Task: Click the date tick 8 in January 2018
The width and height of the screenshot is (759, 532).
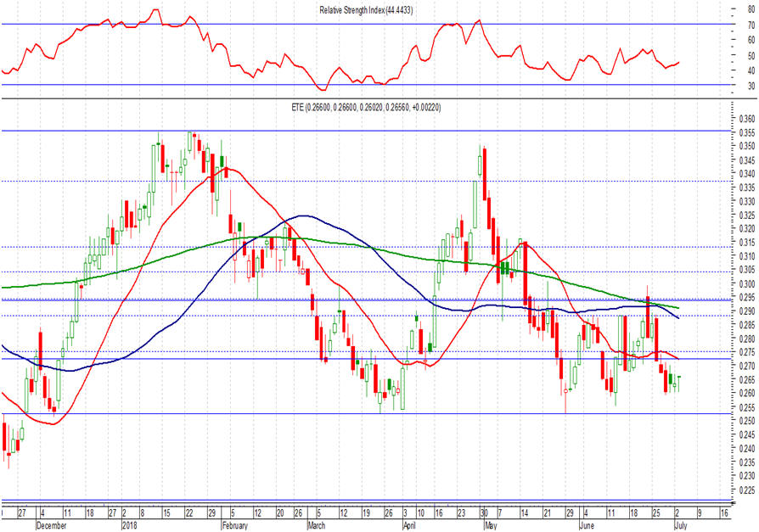Action: click(x=142, y=513)
